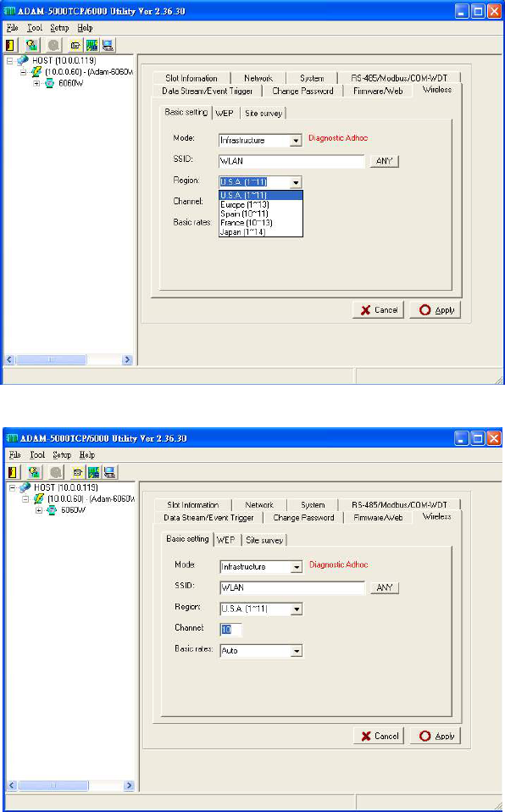505x812 pixels.
Task: Open Slot Information tab in the lower window
Action: coord(192,504)
